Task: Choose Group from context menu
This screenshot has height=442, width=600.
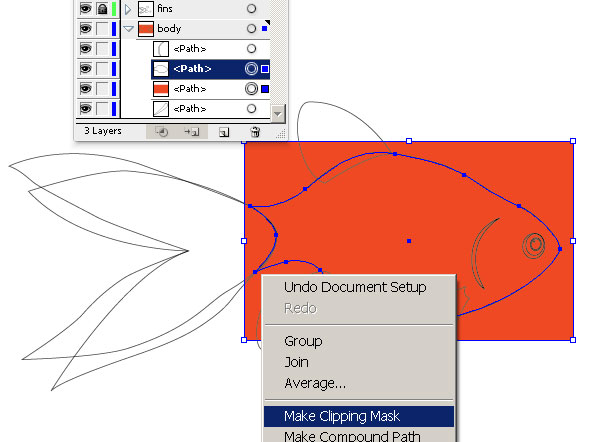Action: pos(303,341)
